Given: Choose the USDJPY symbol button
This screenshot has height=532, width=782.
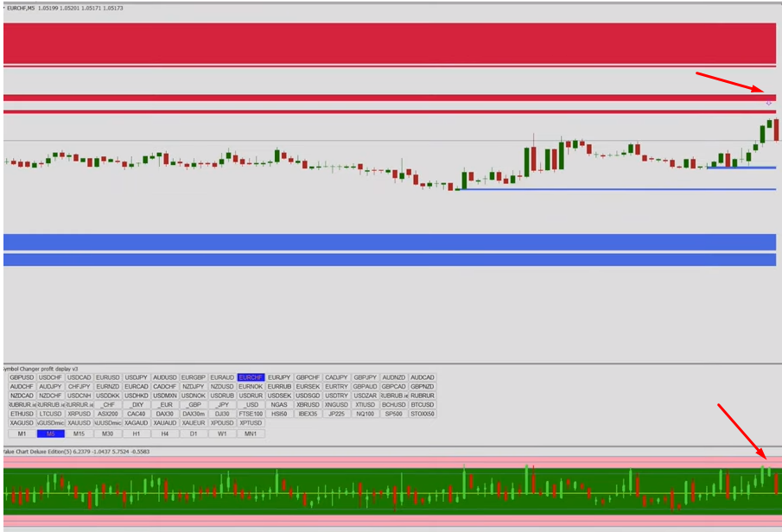Looking at the screenshot, I should click(x=136, y=377).
